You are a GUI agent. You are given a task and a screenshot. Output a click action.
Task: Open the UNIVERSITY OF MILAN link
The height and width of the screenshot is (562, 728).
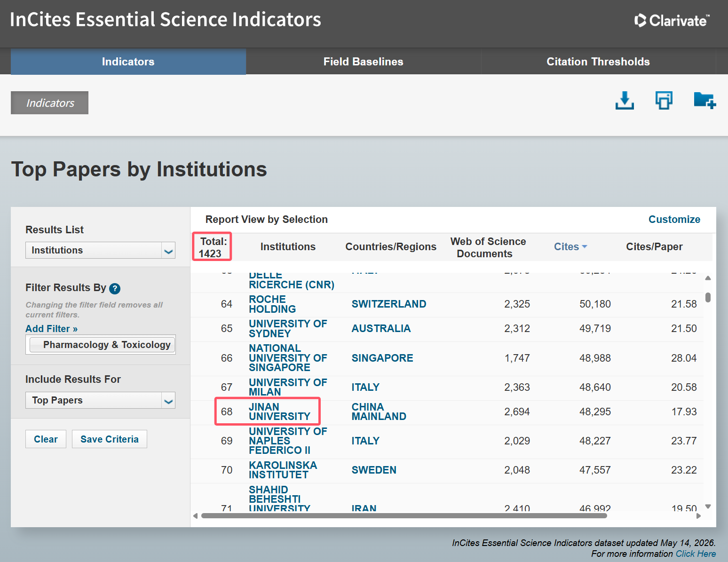[x=288, y=387]
